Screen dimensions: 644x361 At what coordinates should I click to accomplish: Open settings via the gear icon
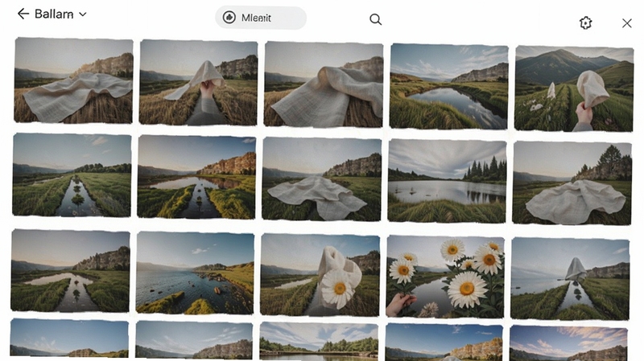[586, 23]
